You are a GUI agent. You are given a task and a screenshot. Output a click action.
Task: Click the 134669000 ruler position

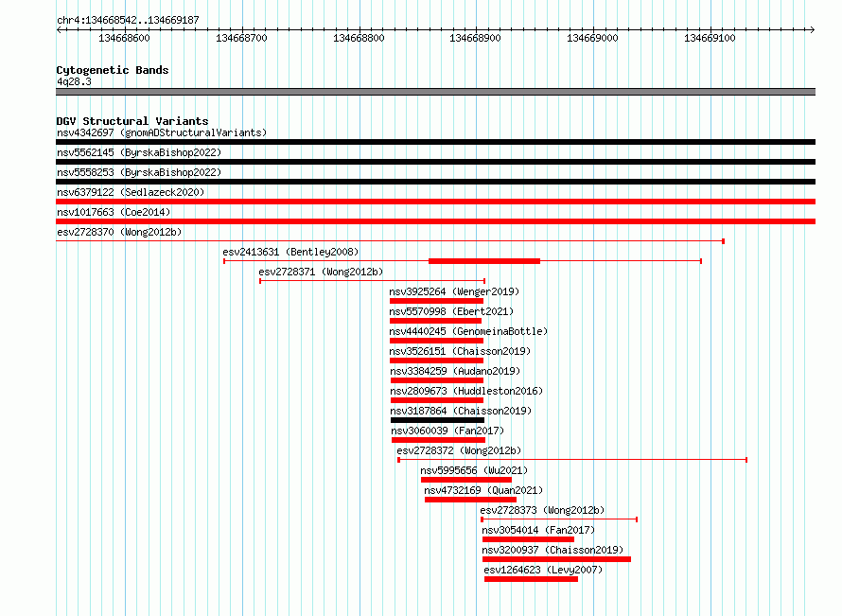click(593, 38)
